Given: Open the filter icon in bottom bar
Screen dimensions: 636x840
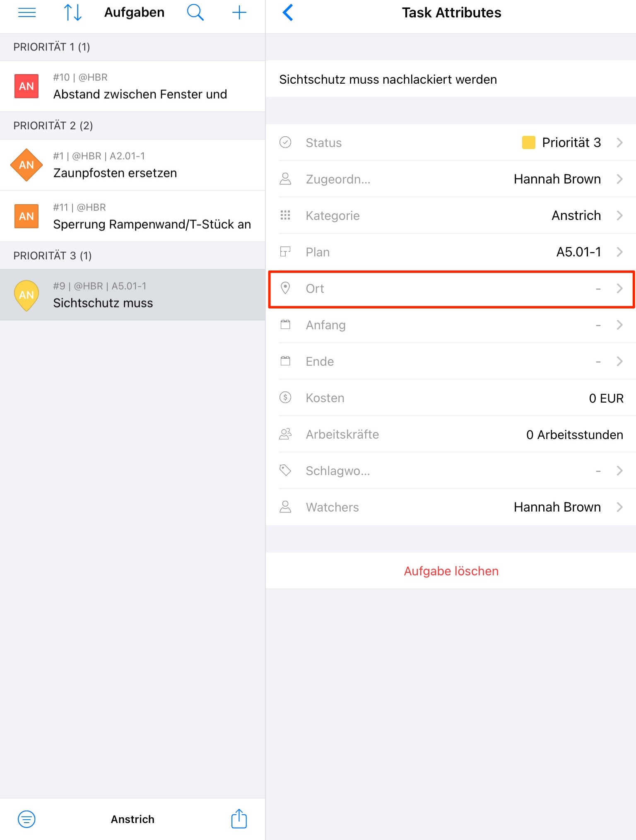Looking at the screenshot, I should pos(27,819).
